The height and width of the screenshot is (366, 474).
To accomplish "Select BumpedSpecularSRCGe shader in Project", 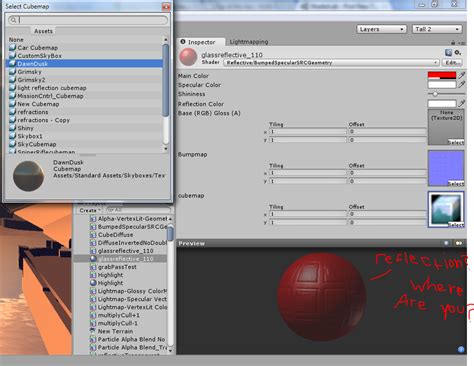I will click(x=128, y=227).
